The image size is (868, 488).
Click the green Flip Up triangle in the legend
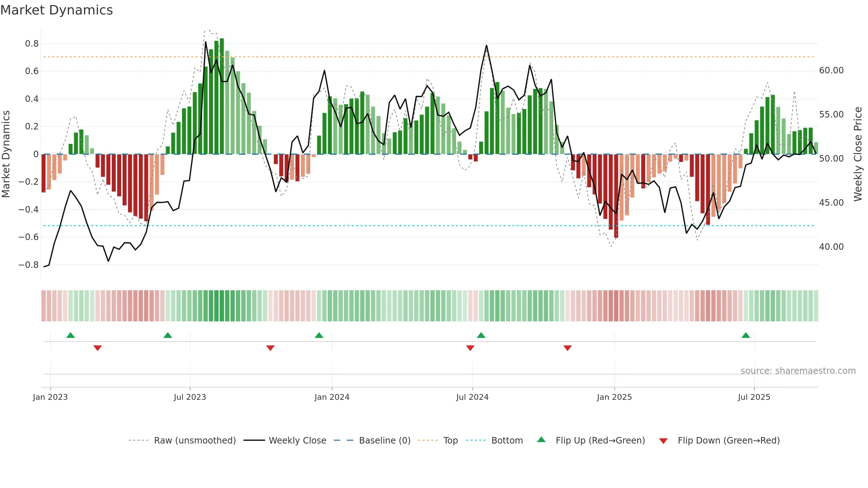541,440
